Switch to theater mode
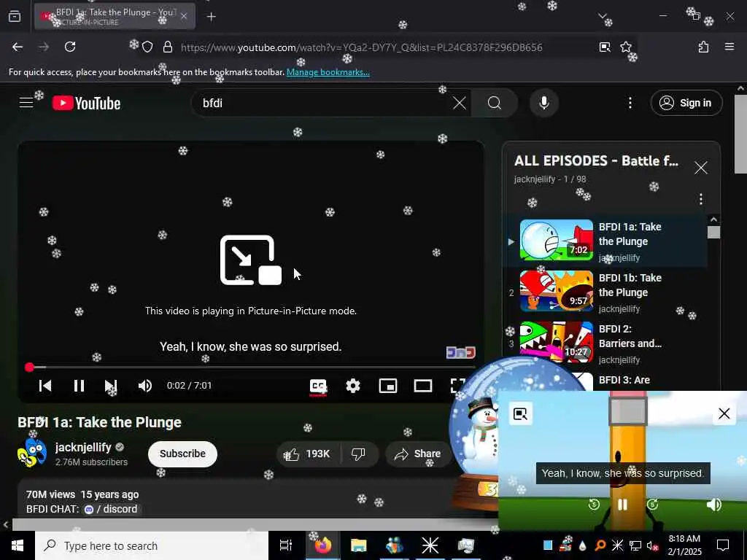The width and height of the screenshot is (747, 560). (423, 386)
